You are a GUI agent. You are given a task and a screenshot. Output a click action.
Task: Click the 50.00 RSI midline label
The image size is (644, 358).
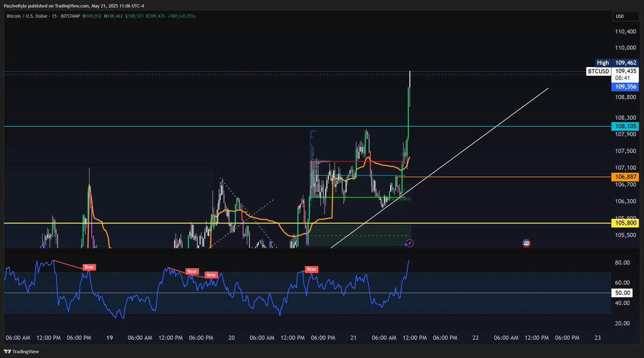coord(623,293)
